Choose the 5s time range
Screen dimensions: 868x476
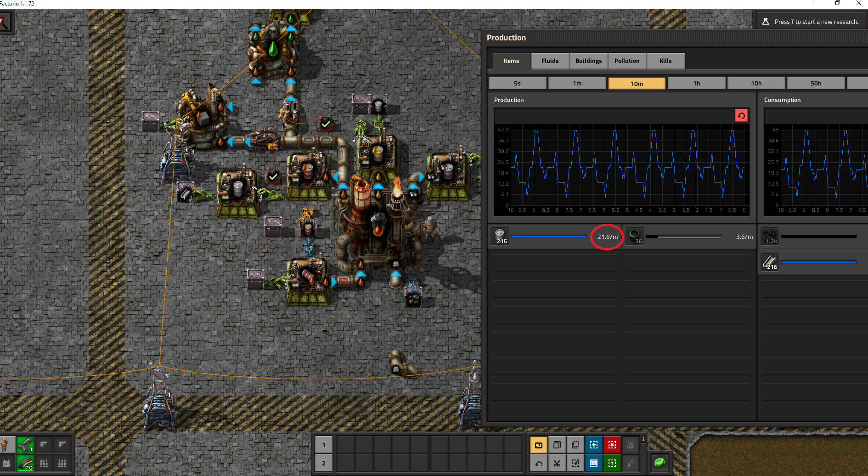click(x=517, y=83)
